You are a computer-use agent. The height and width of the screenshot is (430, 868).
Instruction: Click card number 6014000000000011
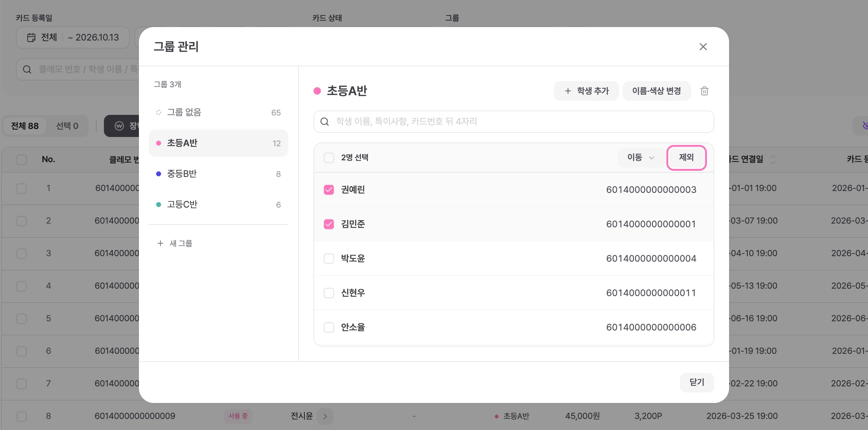click(x=651, y=293)
